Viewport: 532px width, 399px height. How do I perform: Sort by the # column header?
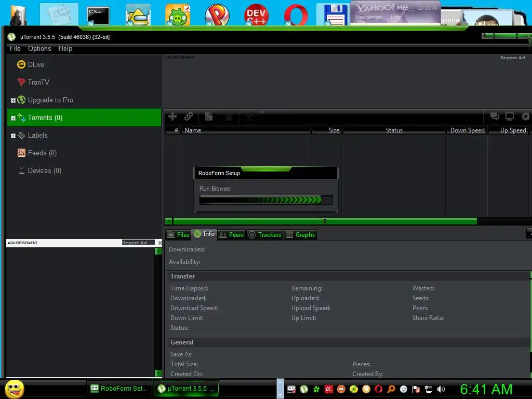(173, 130)
